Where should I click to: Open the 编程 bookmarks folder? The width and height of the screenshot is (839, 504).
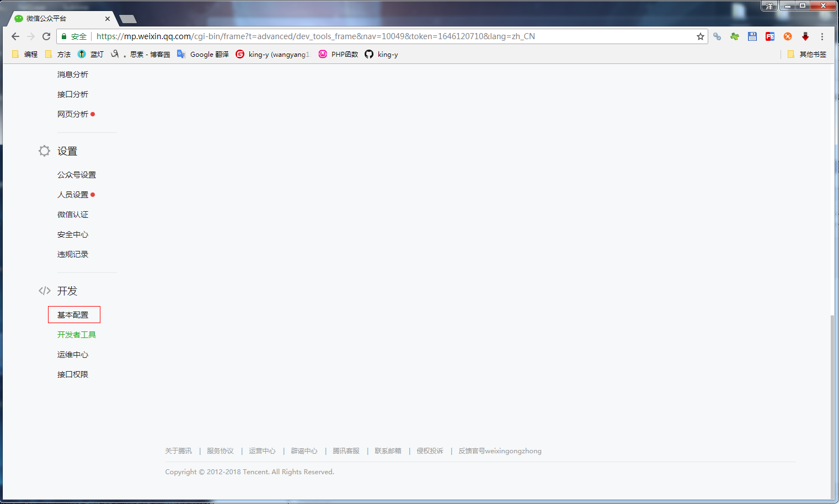(25, 54)
